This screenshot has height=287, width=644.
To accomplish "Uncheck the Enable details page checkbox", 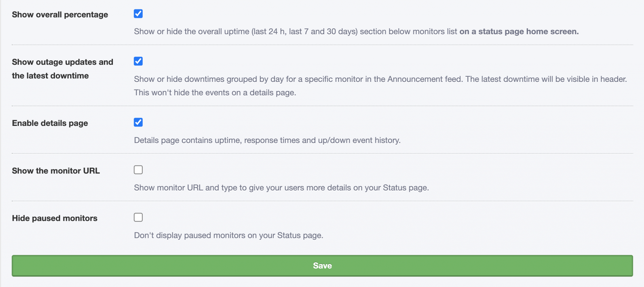I will point(138,122).
